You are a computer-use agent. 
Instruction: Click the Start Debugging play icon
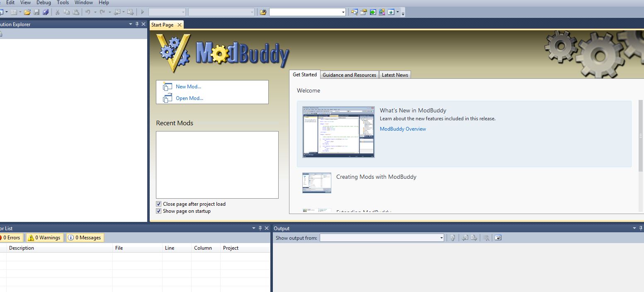pos(143,12)
